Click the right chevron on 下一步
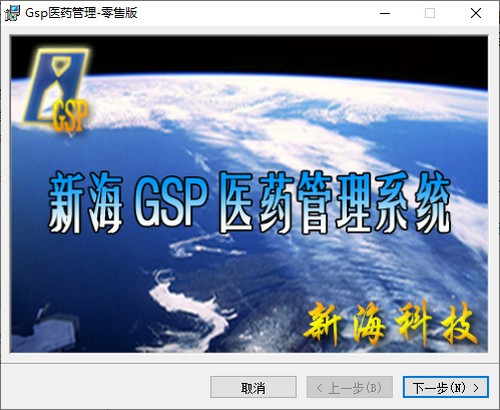500x410 pixels. pos(476,388)
